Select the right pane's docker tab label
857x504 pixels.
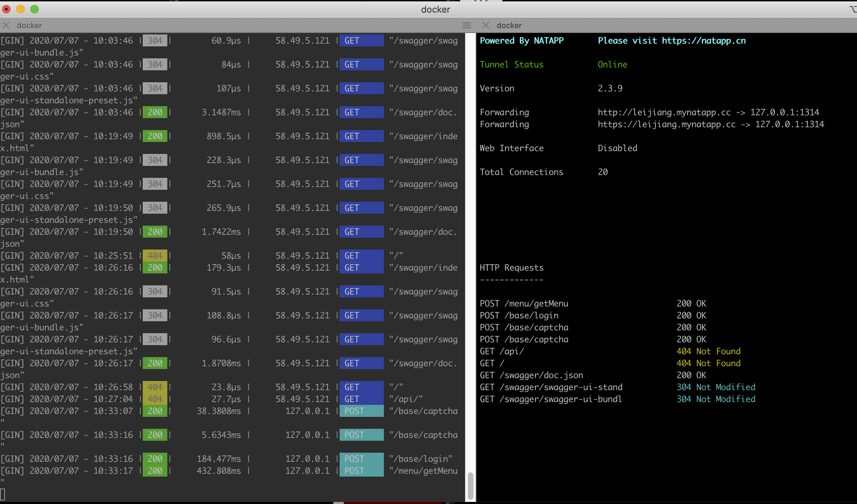509,25
